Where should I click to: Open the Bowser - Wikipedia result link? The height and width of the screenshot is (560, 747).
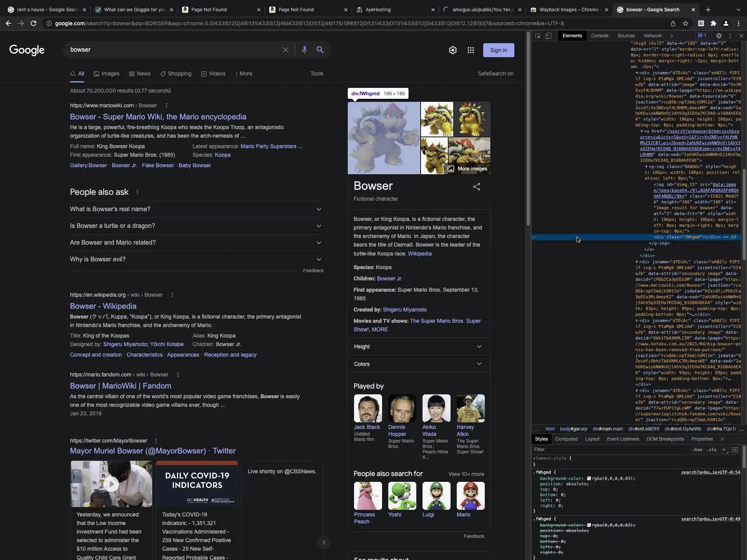coord(103,306)
